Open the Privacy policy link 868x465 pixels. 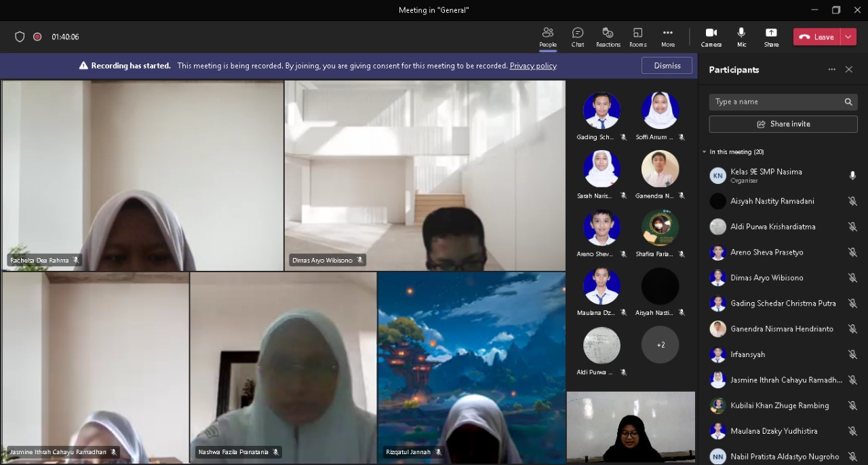(533, 66)
